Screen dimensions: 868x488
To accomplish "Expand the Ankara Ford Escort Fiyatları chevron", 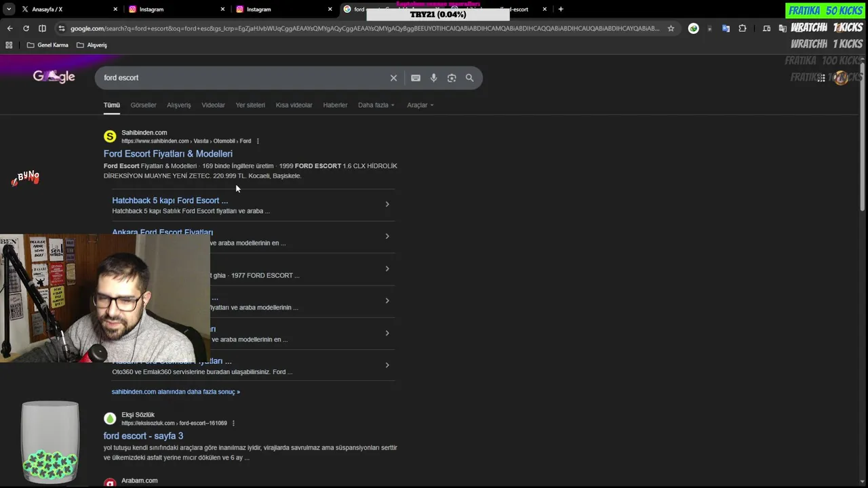I will click(x=387, y=237).
